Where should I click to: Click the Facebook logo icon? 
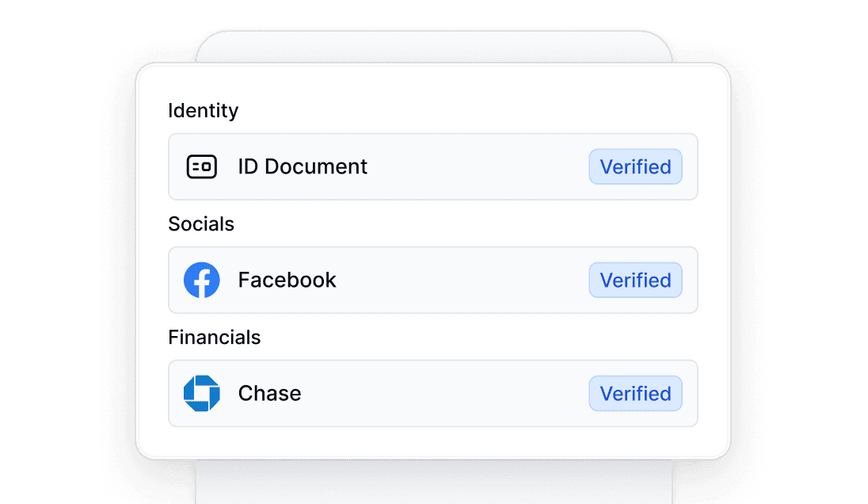pos(201,280)
